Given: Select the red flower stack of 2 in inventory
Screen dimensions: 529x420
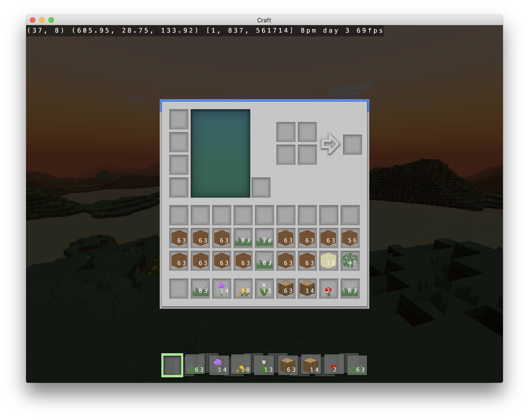Looking at the screenshot, I should tap(329, 288).
